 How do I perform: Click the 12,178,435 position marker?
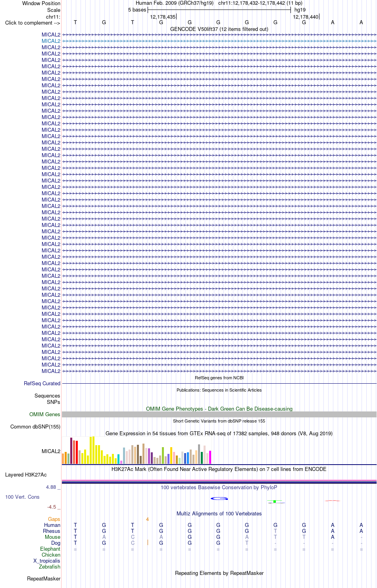(163, 17)
